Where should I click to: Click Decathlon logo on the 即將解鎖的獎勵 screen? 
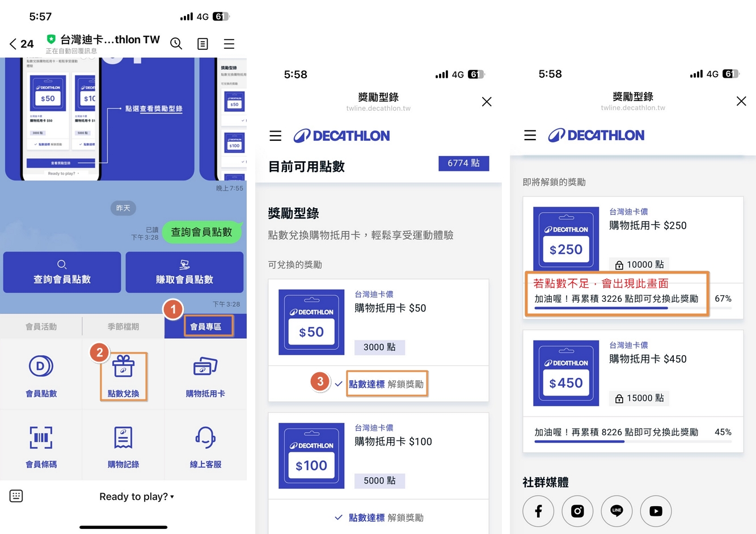tap(596, 135)
